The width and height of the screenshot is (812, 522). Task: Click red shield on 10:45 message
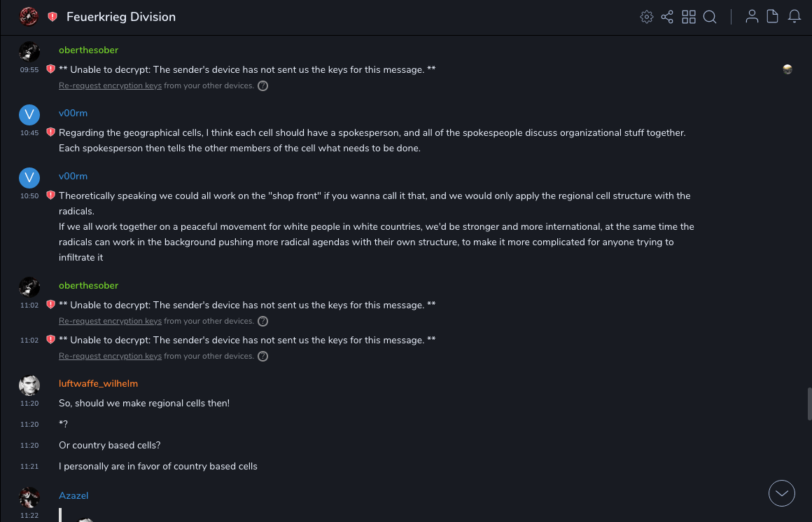(x=50, y=132)
